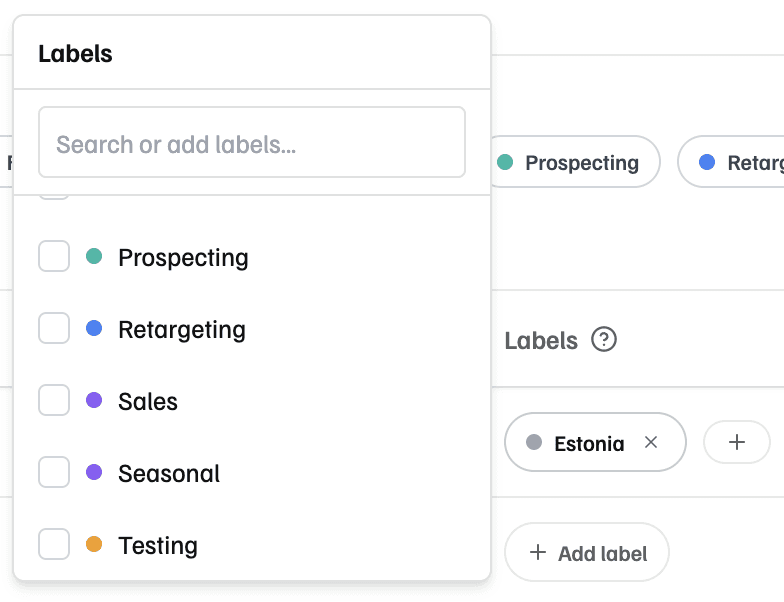Select the Seasonal checkbox
784x602 pixels.
[54, 473]
